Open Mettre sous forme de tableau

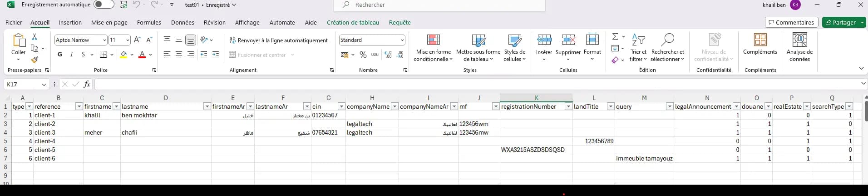[478, 47]
